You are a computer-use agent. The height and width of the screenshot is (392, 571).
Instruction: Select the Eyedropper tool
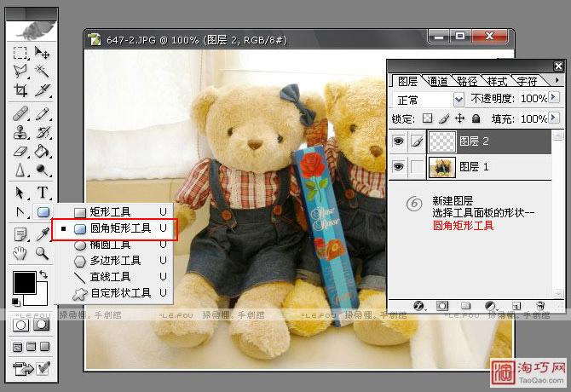43,234
